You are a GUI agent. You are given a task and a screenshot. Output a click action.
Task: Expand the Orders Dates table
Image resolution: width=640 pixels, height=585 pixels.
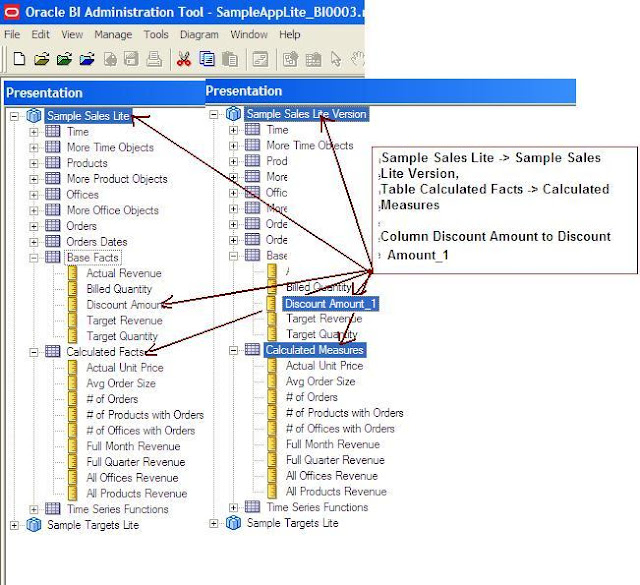[x=34, y=242]
